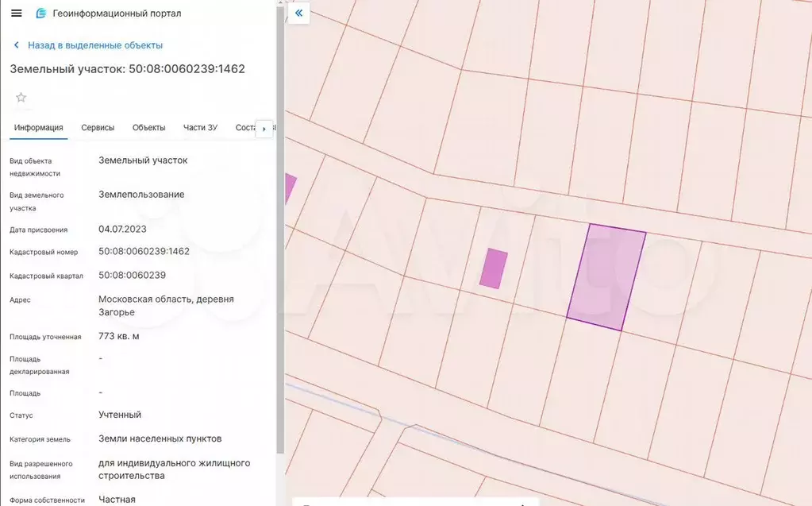
Task: Click value для индивидуального жилищного строительства
Action: 175,469
